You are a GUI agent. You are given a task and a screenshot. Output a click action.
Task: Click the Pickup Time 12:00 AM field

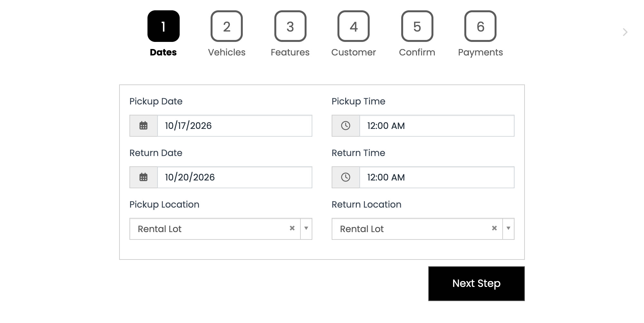tap(437, 126)
